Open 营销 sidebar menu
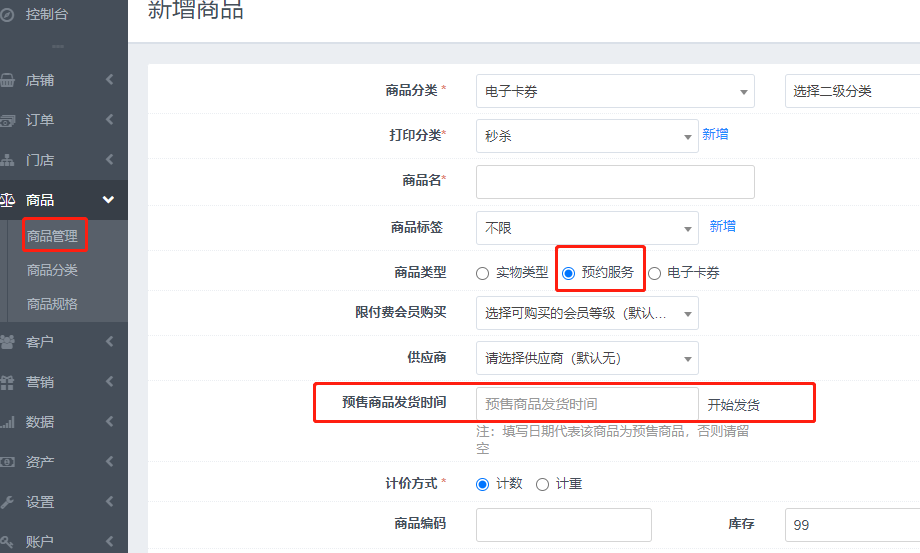Viewport: 920px width, 553px height. coord(64,382)
